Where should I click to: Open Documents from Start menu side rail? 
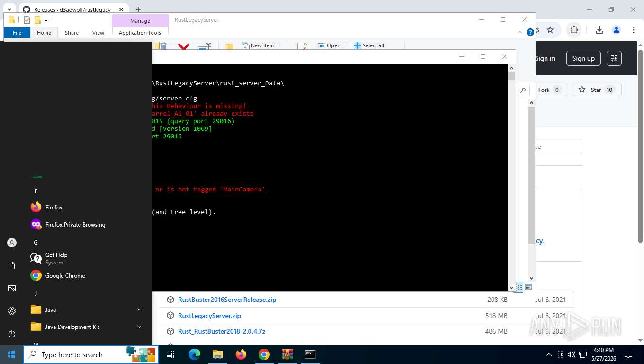(12, 265)
